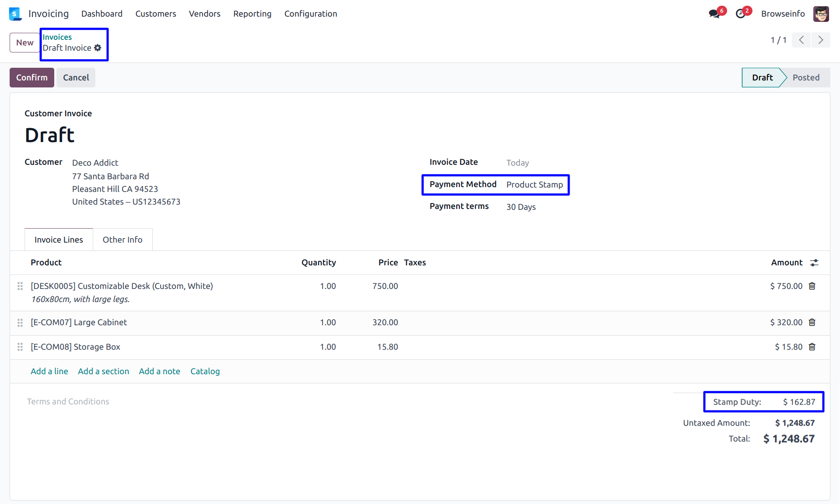Open the optional columns adjust icon
840x504 pixels.
814,262
